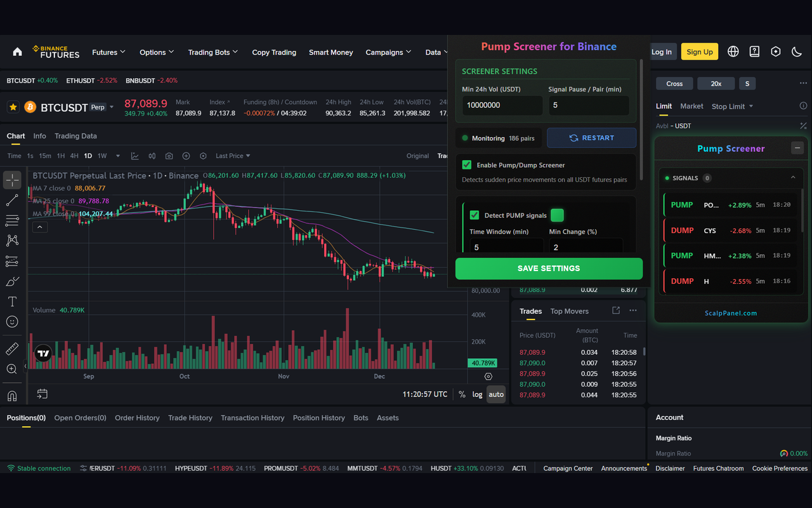Choose the Fibonacci retracement lines tool
The width and height of the screenshot is (812, 508).
(12, 220)
